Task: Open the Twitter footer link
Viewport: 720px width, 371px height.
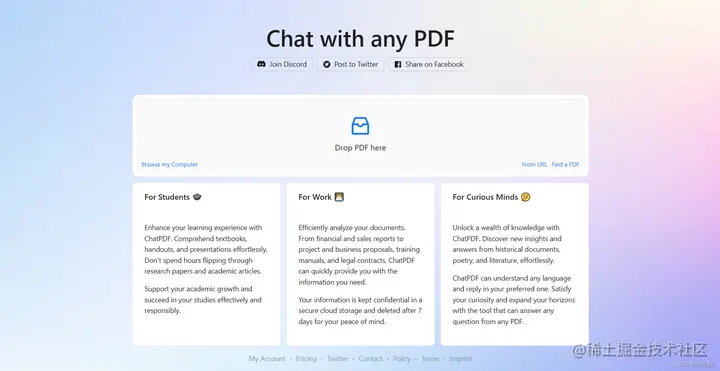Action: (x=338, y=359)
